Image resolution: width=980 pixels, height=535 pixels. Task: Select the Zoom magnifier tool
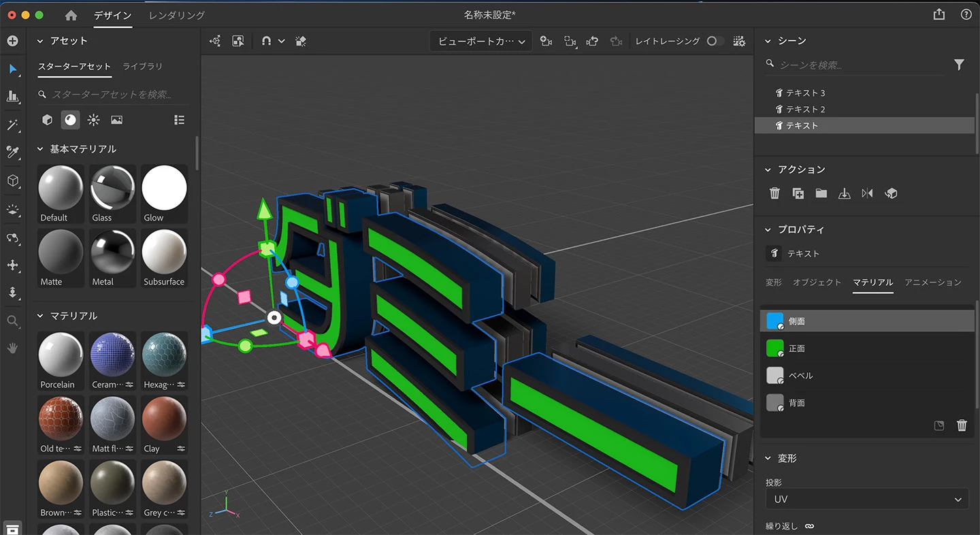click(12, 321)
